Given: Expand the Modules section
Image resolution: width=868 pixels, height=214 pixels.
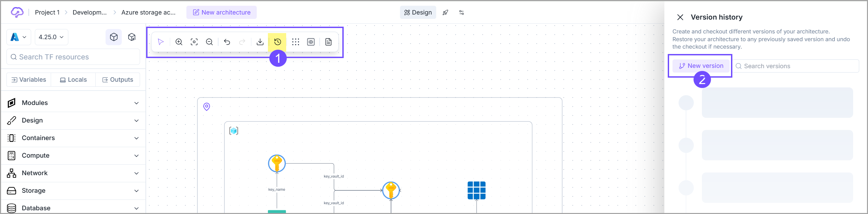Looking at the screenshot, I should (x=73, y=103).
